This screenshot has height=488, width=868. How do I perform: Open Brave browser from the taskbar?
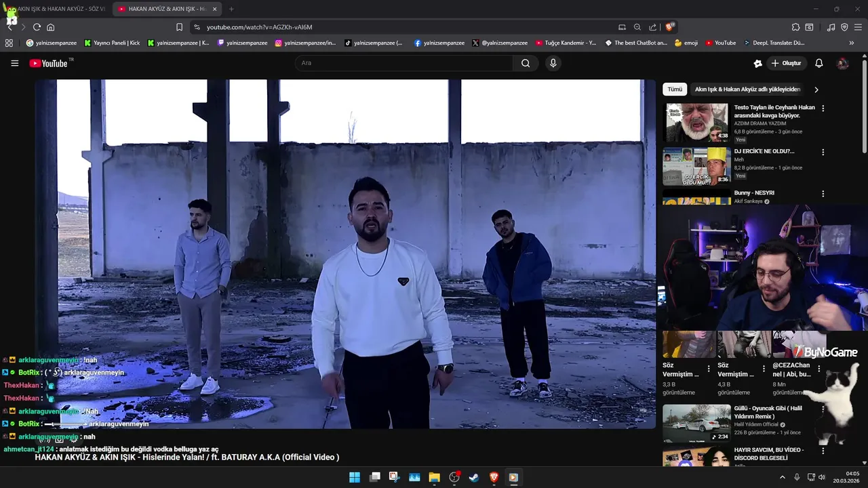click(x=494, y=477)
